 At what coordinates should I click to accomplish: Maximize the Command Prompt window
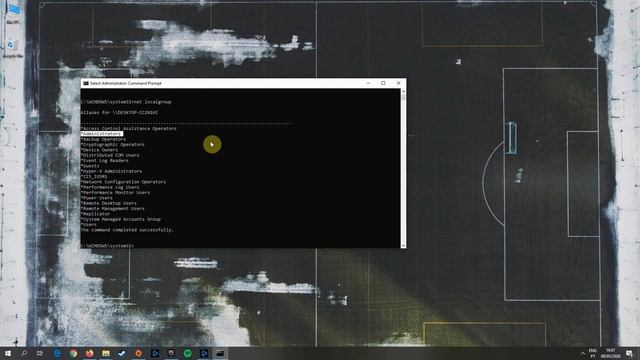point(383,83)
